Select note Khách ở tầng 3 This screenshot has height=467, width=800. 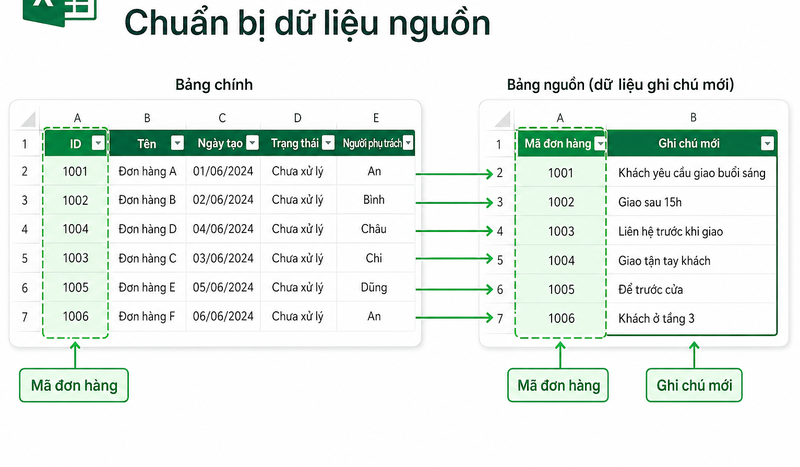coord(692,318)
